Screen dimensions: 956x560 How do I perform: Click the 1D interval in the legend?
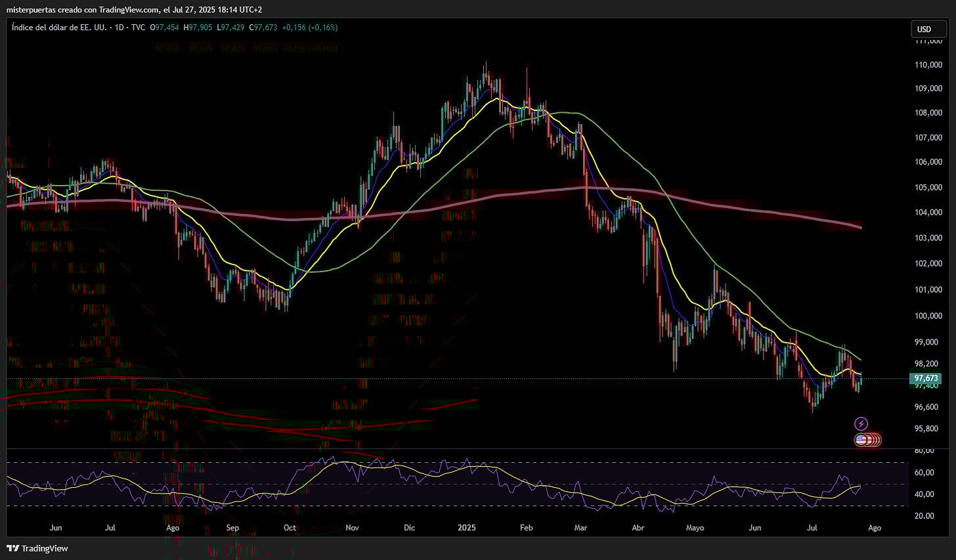119,28
